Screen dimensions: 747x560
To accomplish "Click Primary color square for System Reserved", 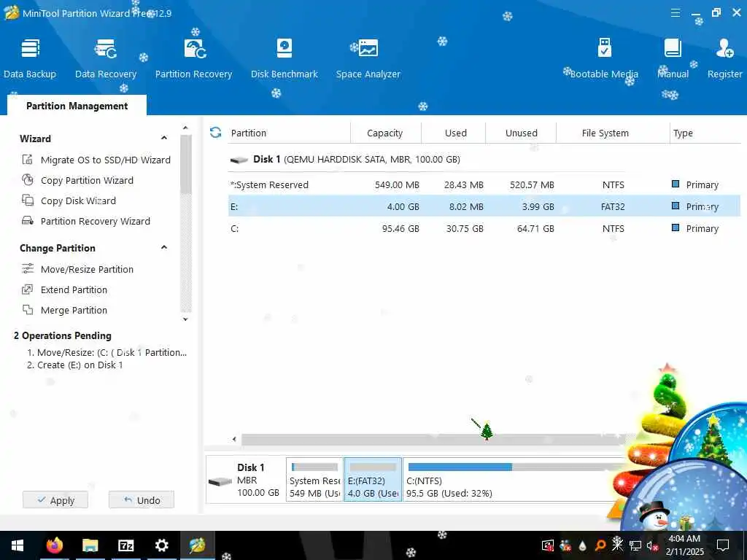I will click(675, 184).
